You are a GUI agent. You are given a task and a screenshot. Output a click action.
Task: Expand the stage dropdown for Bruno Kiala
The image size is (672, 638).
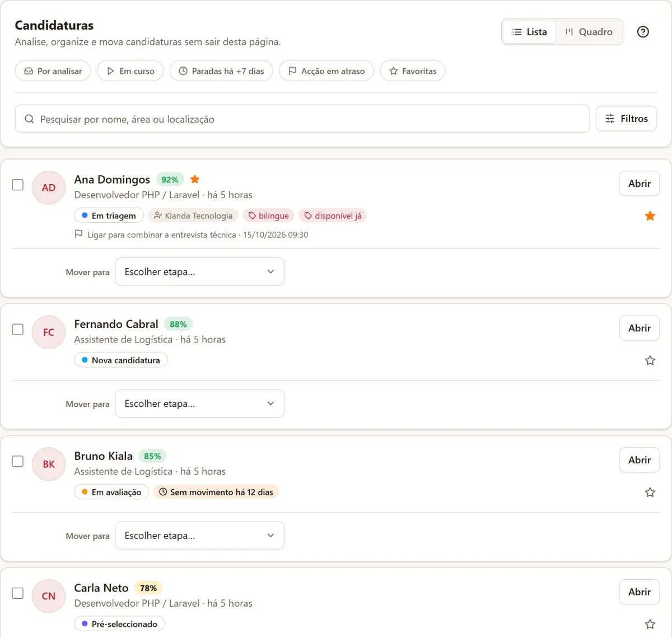coord(199,536)
